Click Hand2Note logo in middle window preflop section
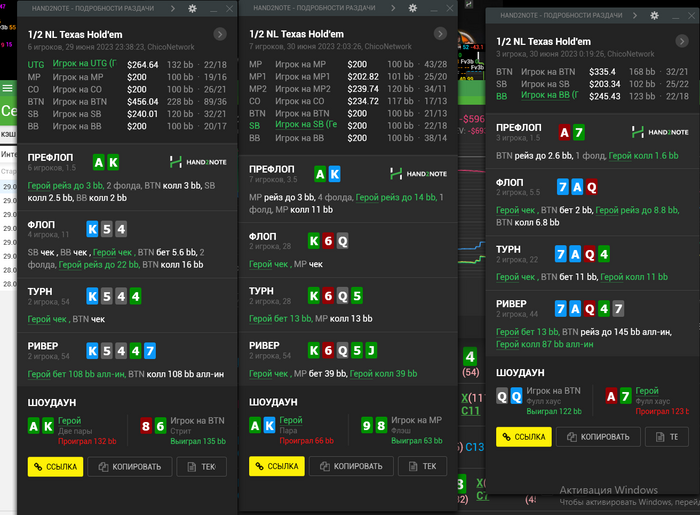This screenshot has width=700, height=515. click(418, 174)
